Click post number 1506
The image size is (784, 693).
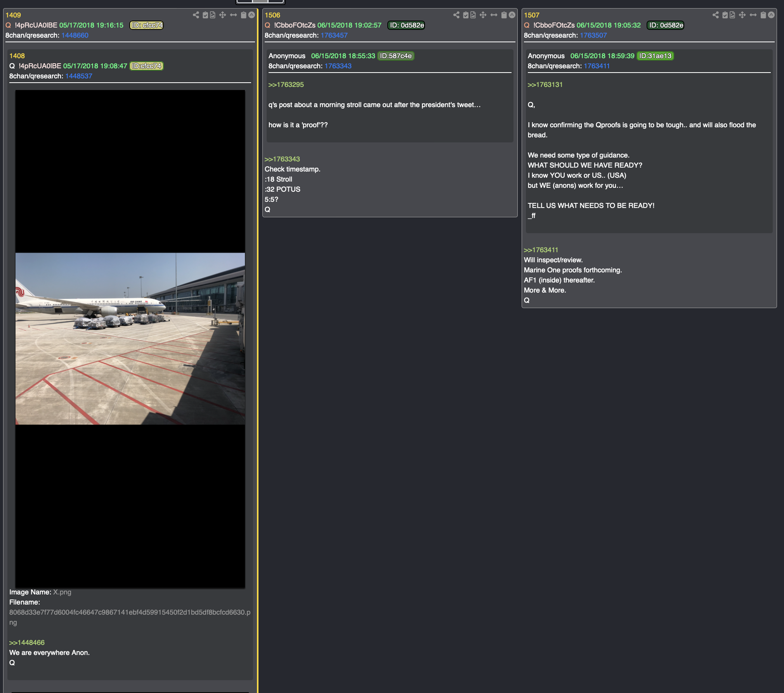(272, 15)
